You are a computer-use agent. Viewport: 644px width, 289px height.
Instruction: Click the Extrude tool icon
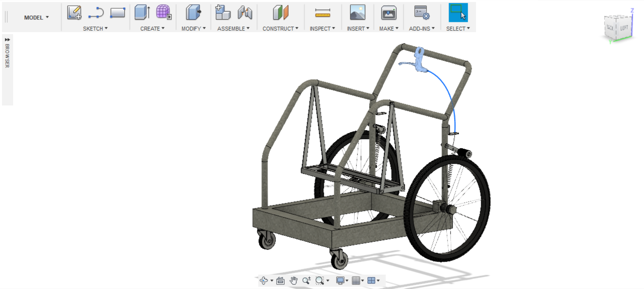click(142, 13)
